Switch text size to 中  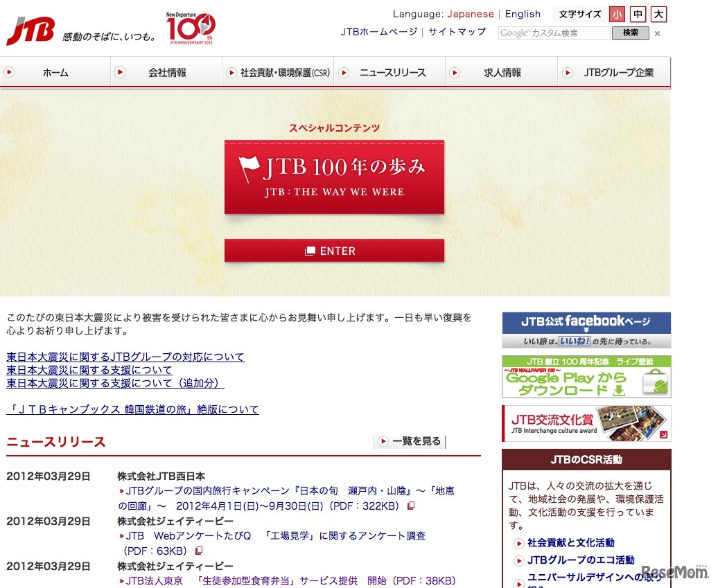coord(637,14)
